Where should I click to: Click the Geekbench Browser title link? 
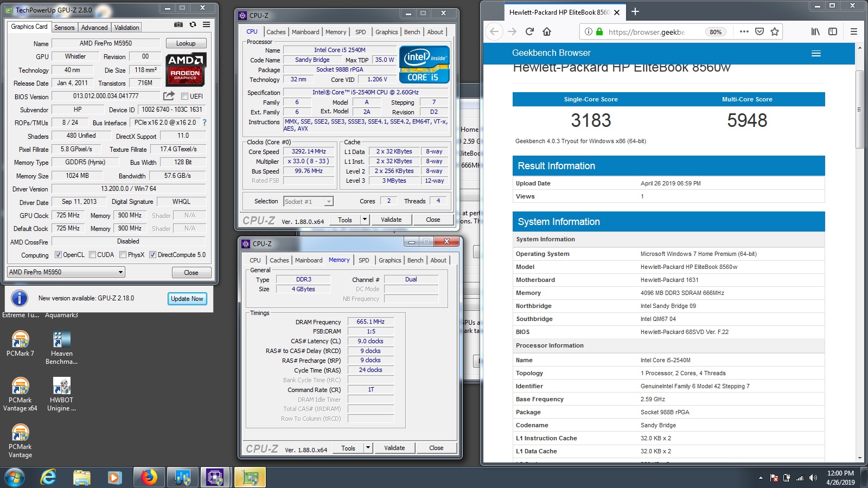551,53
